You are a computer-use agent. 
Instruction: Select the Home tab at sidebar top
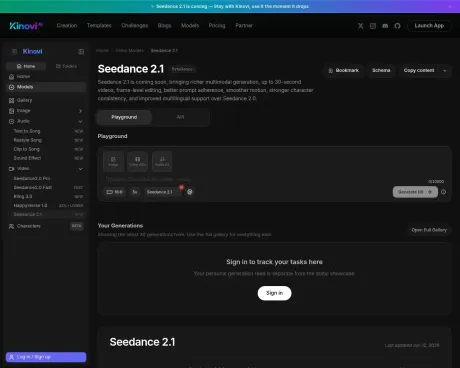point(26,66)
